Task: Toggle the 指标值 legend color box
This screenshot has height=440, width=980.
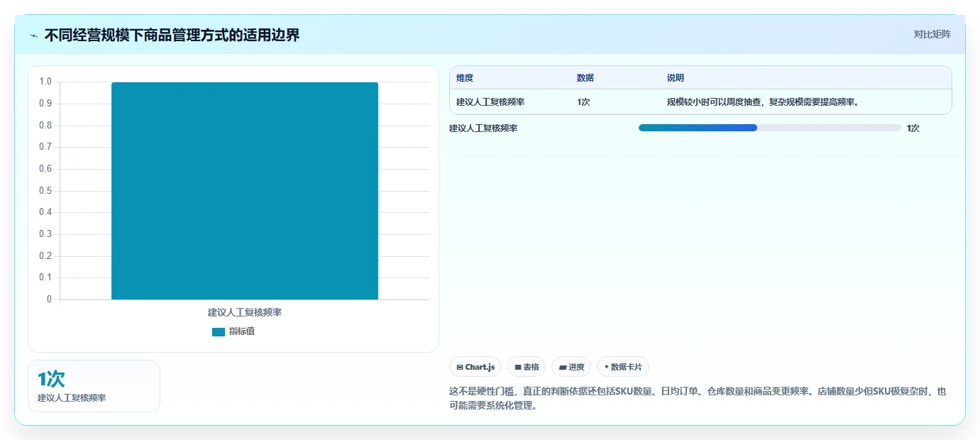Action: (219, 331)
